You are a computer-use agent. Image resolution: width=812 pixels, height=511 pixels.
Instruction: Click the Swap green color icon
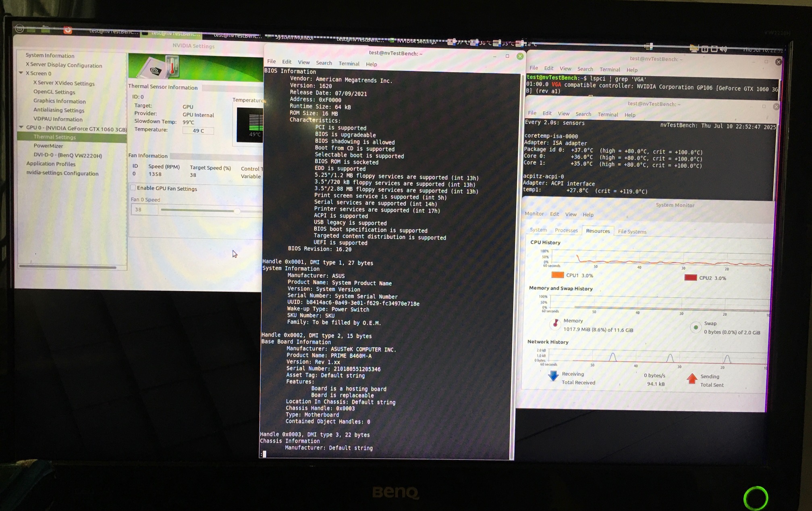click(x=696, y=327)
